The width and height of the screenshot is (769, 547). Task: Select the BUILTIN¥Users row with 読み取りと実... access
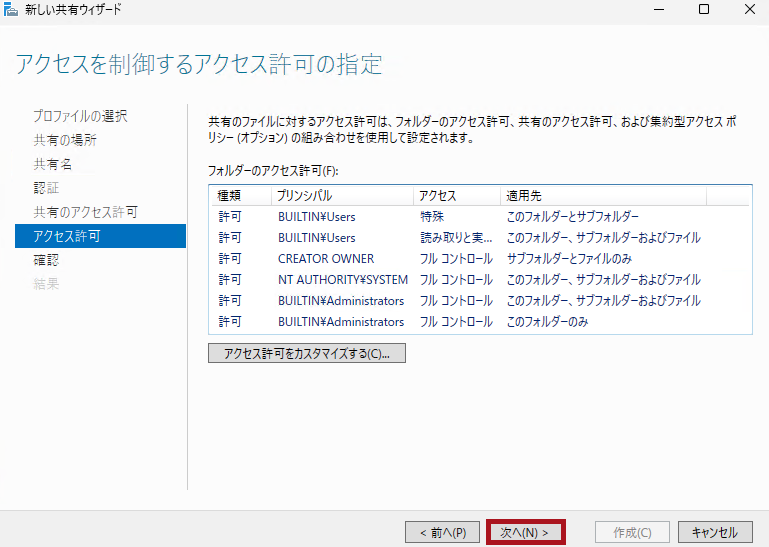481,237
